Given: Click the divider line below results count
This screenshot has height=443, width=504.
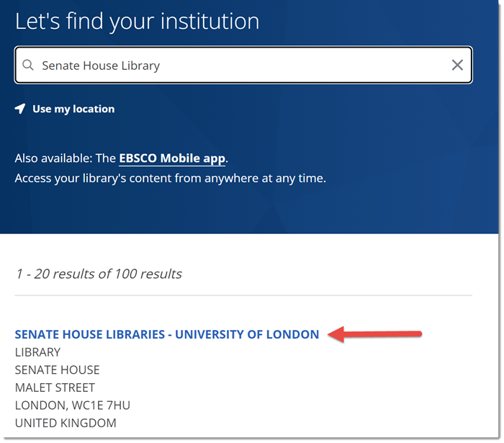Looking at the screenshot, I should point(243,295).
